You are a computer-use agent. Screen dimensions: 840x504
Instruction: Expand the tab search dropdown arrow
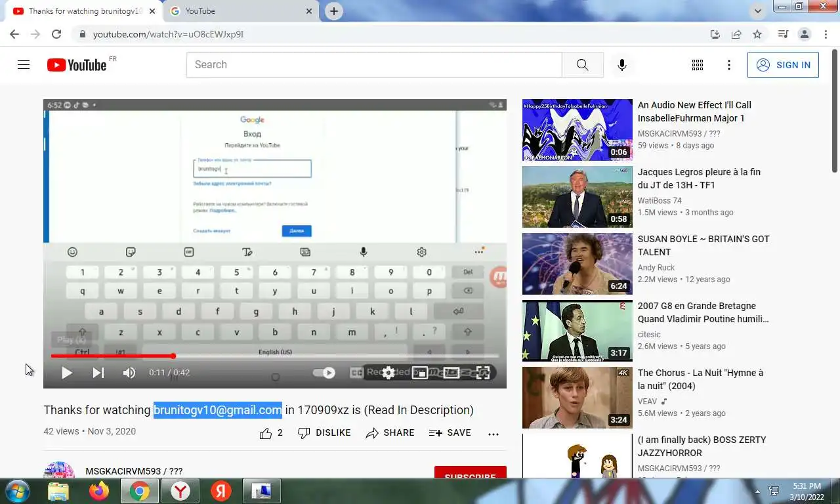[x=758, y=11]
